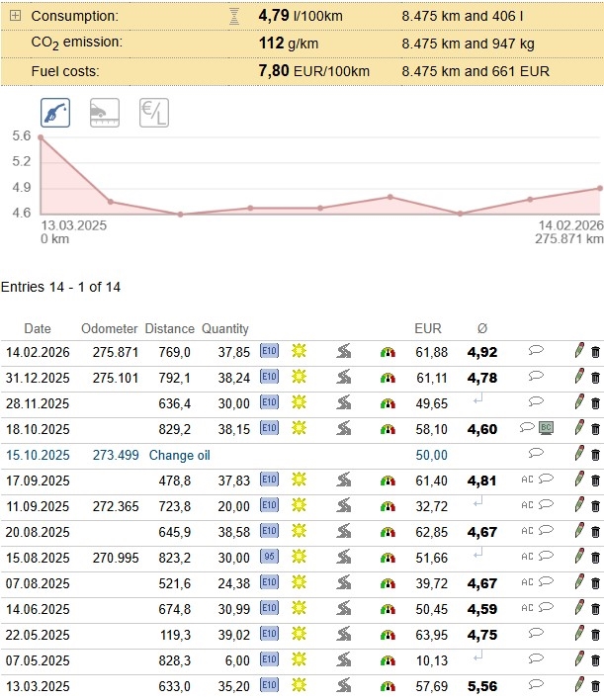The height and width of the screenshot is (700, 604).
Task: Edit the 14.02.2026 fueling entry
Action: pyautogui.click(x=579, y=351)
